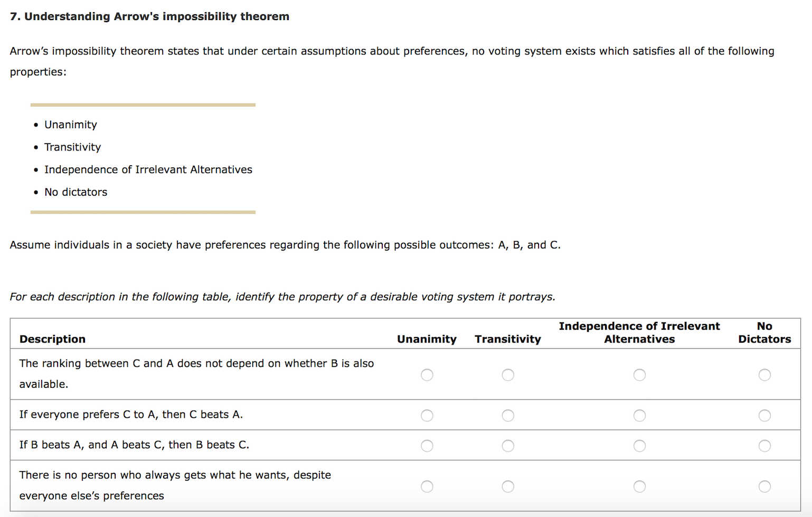
Task: Choose Unanimity for the 'no person always gets' row
Action: 427,486
